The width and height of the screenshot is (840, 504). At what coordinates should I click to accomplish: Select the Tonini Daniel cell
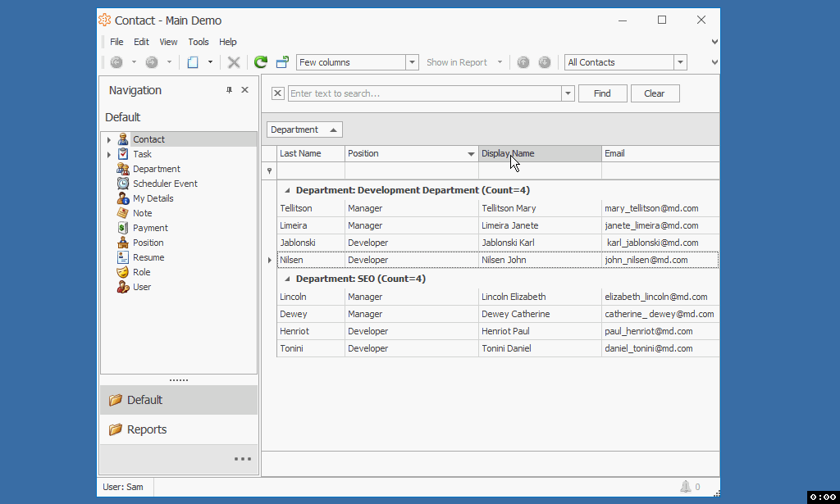click(540, 348)
